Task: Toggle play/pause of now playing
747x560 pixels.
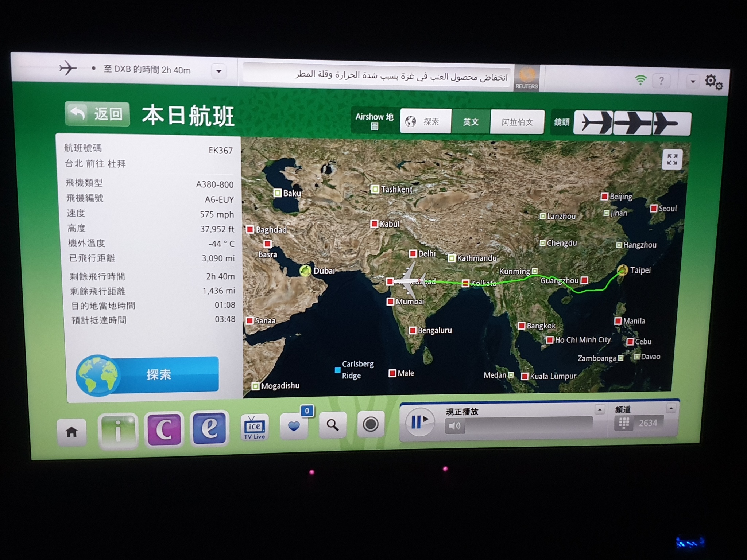Action: [x=419, y=422]
